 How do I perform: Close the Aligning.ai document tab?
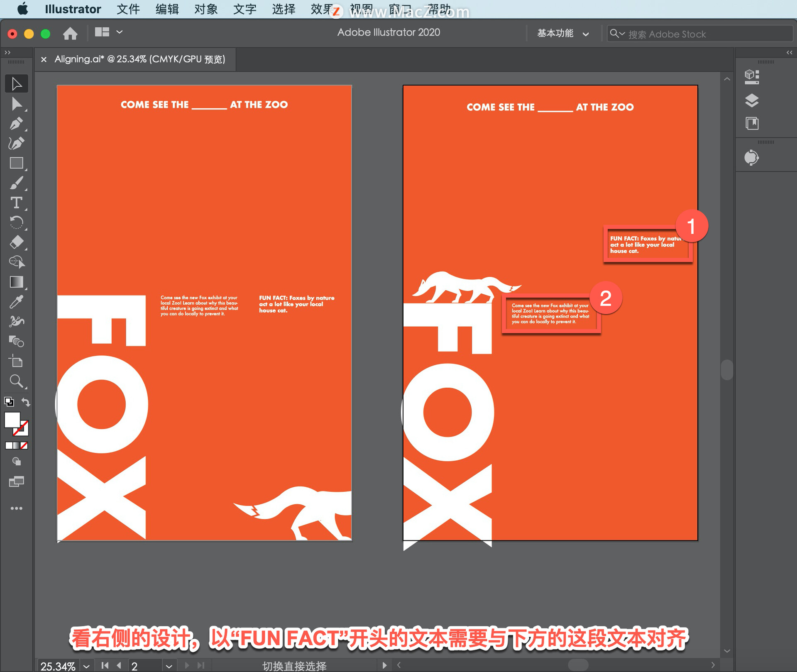point(44,59)
